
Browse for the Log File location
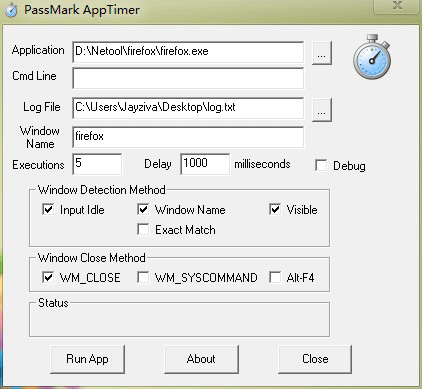pos(322,110)
